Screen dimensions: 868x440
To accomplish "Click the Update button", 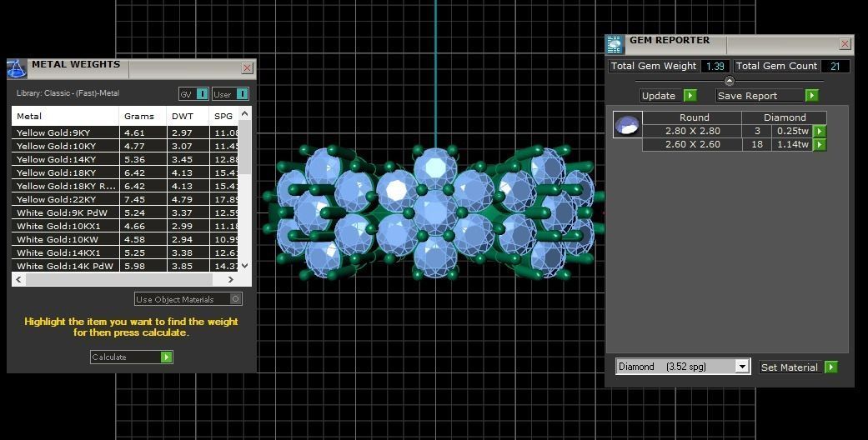I will pyautogui.click(x=668, y=95).
